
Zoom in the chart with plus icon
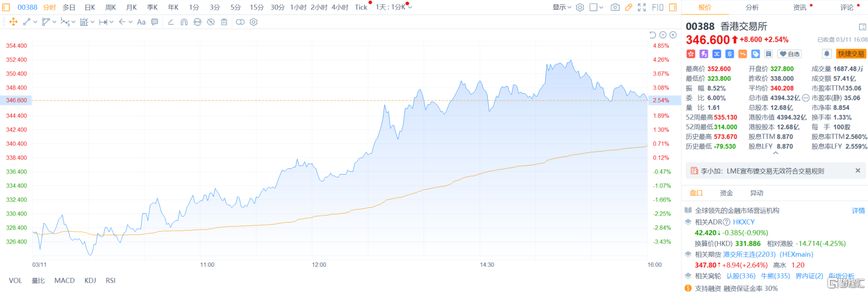[673, 35]
